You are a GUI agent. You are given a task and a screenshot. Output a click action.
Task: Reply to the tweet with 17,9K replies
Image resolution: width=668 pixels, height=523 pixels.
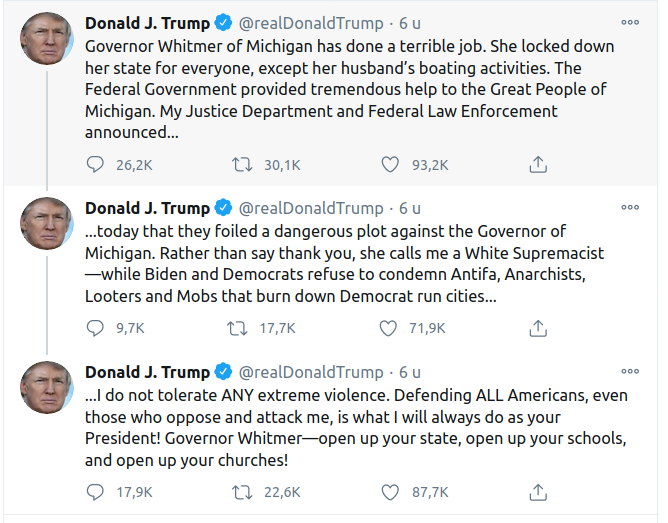(x=95, y=491)
